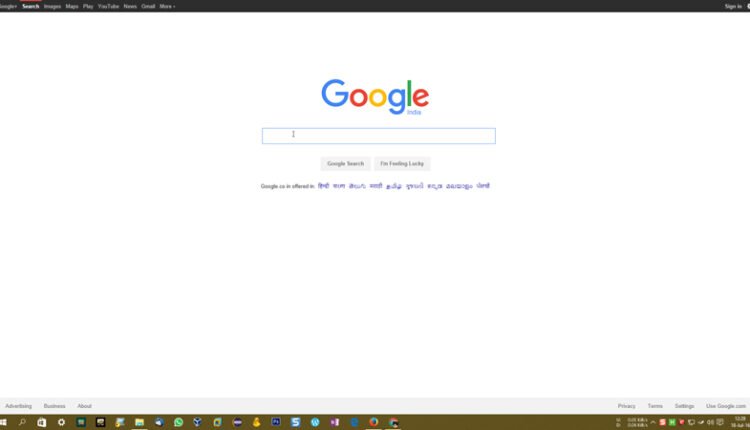Open Maps from the top bar
Viewport: 750px width, 430px height.
[72, 6]
